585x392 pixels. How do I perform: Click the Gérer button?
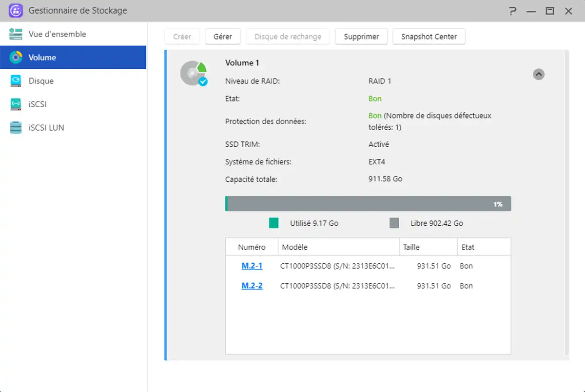tap(222, 36)
